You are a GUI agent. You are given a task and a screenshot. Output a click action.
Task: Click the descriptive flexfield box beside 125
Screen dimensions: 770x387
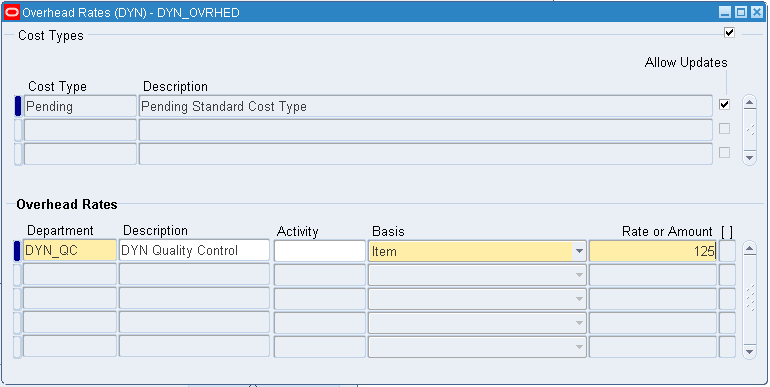click(727, 250)
